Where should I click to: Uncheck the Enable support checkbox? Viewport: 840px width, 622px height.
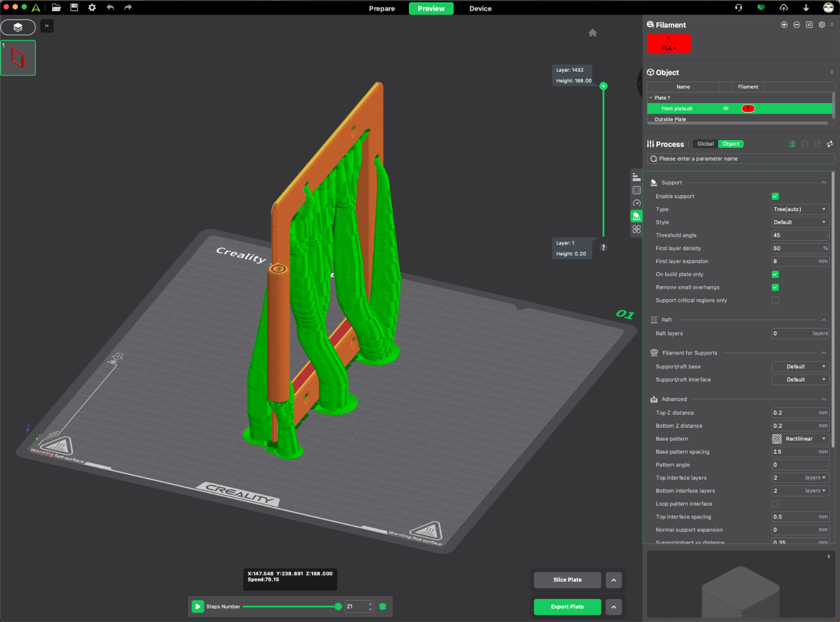point(775,197)
